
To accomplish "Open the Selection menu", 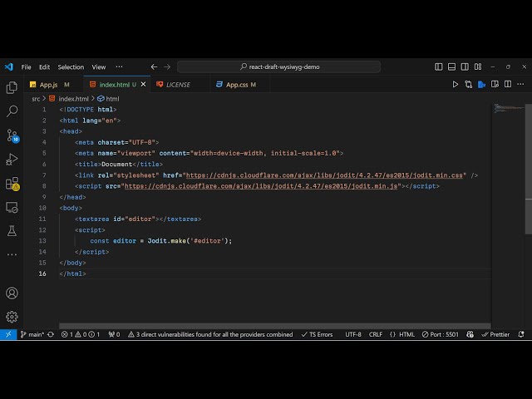I will tap(71, 66).
